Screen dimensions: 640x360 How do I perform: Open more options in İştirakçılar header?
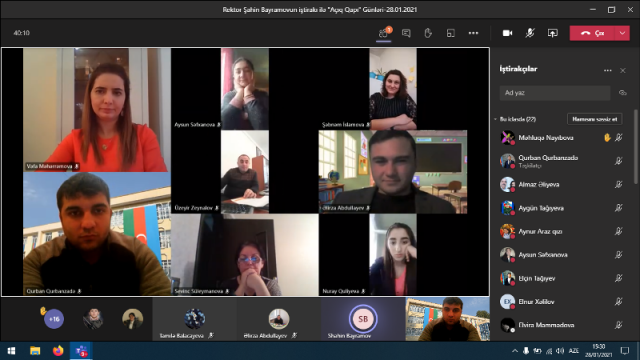coord(608,71)
